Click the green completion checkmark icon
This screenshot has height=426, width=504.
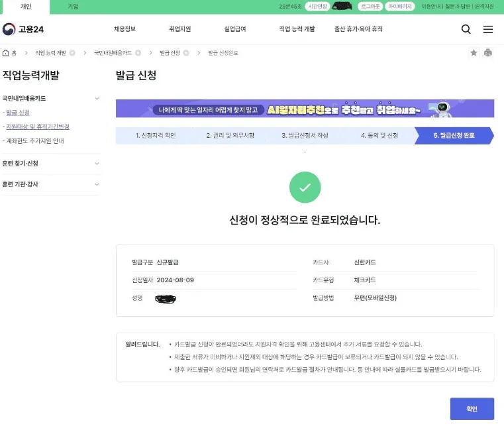click(x=305, y=187)
